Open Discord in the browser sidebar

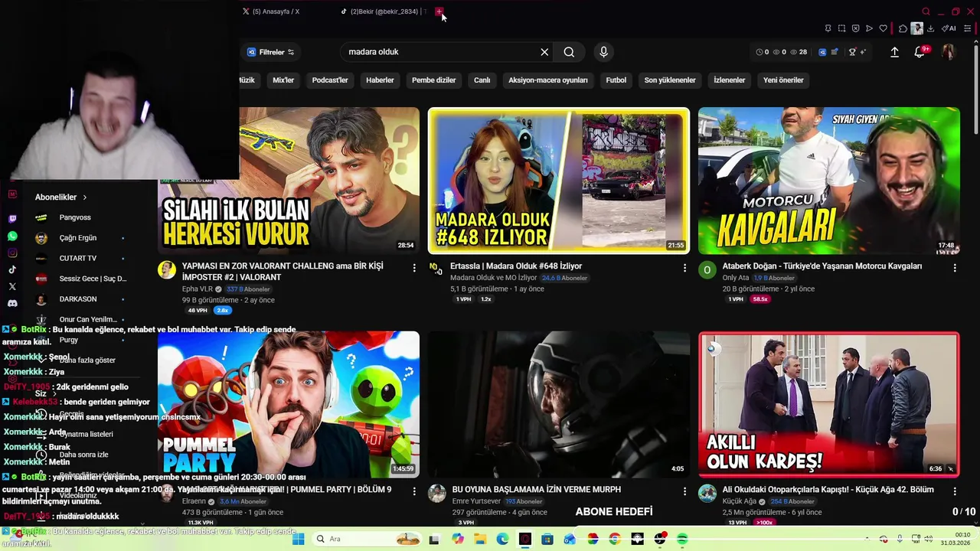(12, 303)
